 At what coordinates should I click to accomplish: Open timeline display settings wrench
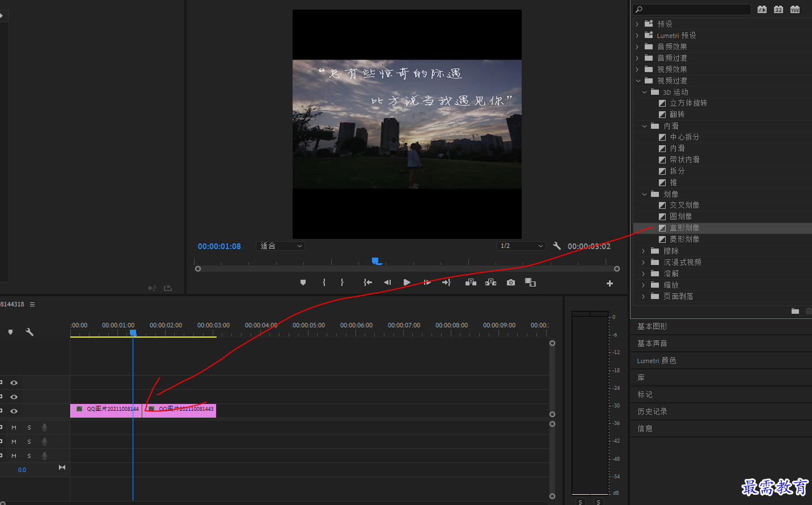pyautogui.click(x=29, y=332)
